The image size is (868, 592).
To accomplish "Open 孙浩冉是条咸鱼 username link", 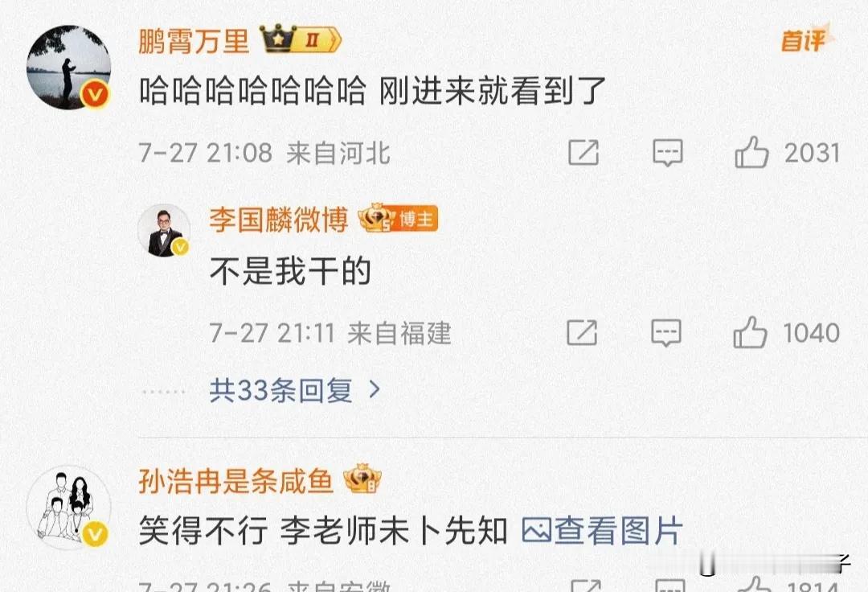I will (235, 481).
